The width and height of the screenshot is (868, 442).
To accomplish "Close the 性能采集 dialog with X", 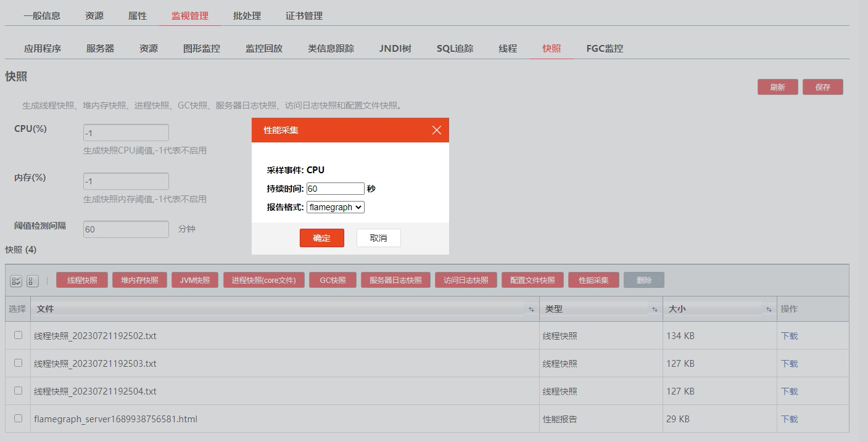I will (x=437, y=130).
